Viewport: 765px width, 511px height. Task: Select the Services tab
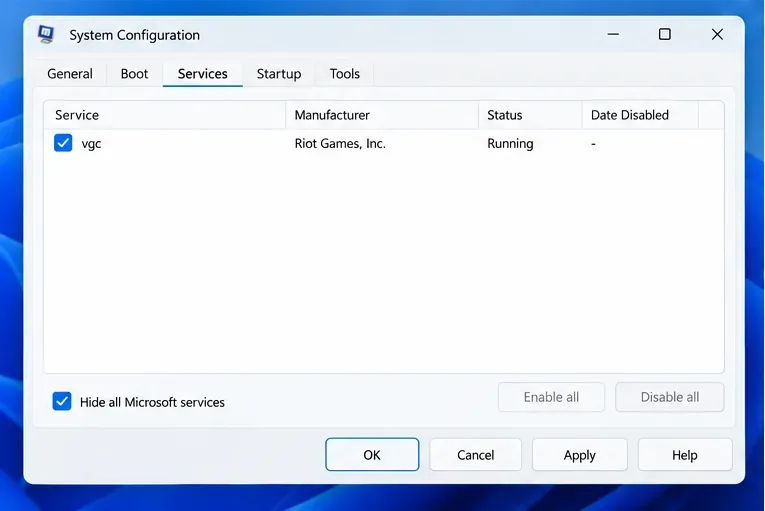tap(202, 74)
